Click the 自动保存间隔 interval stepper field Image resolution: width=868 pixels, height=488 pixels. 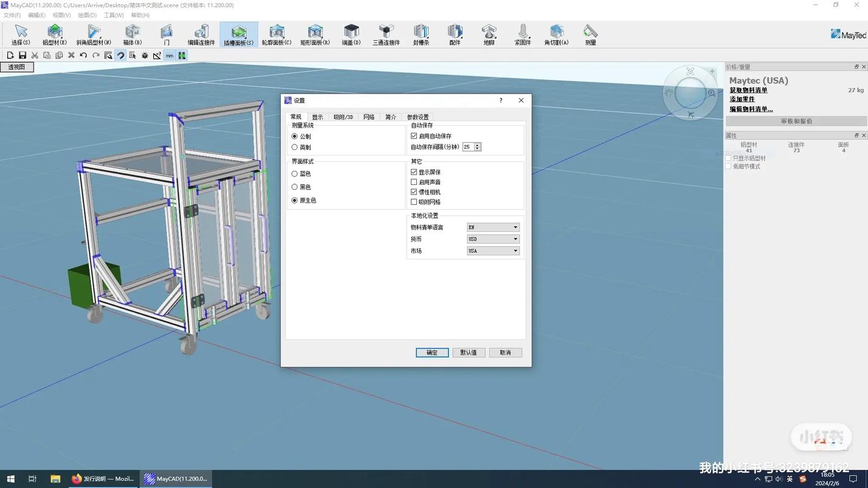(468, 147)
